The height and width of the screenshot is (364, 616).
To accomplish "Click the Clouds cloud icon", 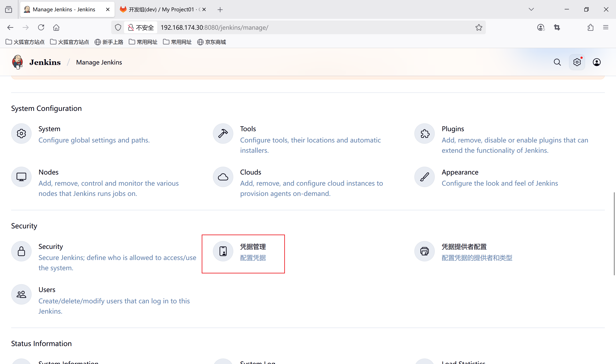I will coord(223,177).
